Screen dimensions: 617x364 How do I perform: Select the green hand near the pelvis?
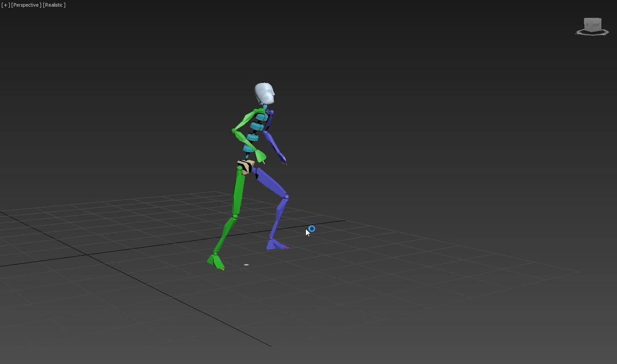pyautogui.click(x=260, y=157)
